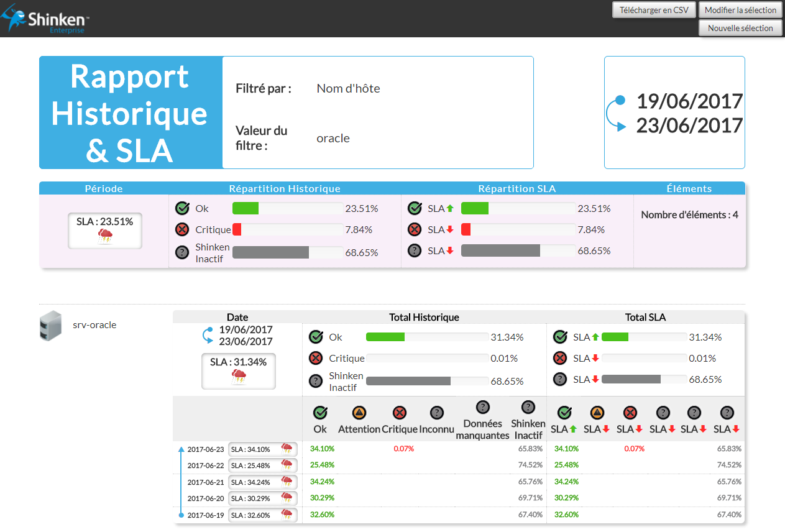Click the SLA : 31.34% summary box
This screenshot has height=532, width=785.
[238, 371]
